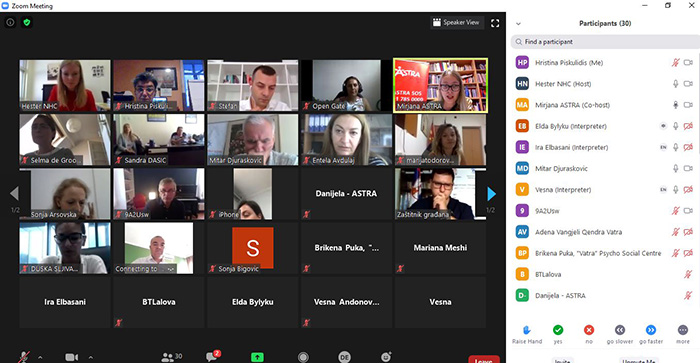Go to next page of video gallery
700x363 pixels.
(491, 194)
